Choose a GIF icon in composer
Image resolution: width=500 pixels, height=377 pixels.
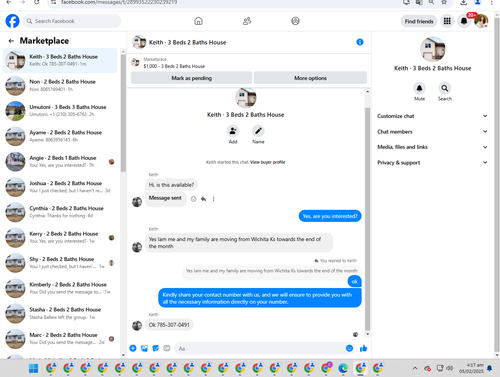(x=167, y=348)
